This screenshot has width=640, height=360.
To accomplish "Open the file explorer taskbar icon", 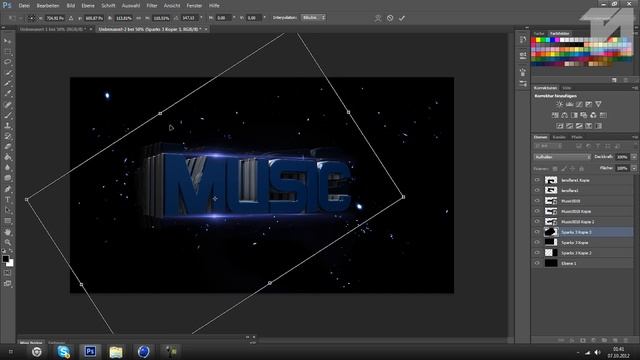I will [x=116, y=351].
